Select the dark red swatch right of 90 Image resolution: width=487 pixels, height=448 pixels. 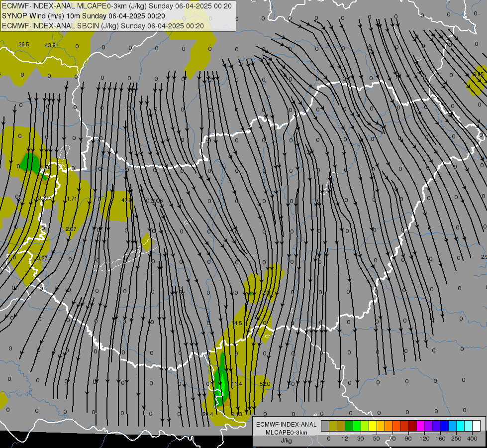[412, 426]
